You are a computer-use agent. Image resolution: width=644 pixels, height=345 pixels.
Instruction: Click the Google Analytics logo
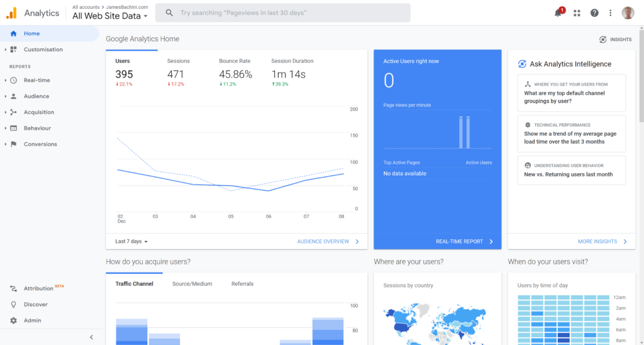(x=11, y=13)
